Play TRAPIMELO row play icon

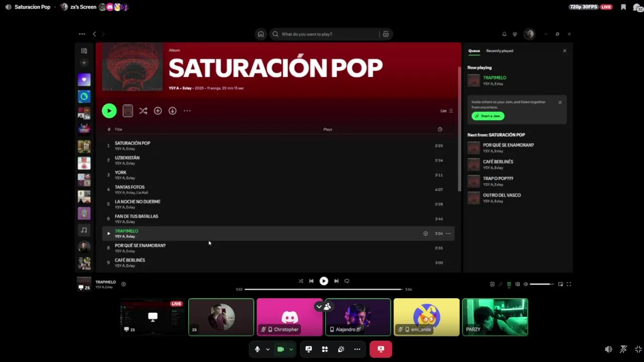pos(108,233)
